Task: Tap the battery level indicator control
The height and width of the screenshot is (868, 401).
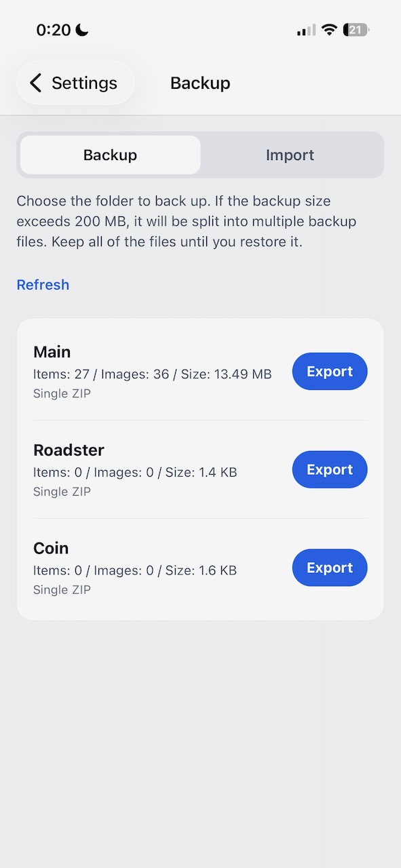Action: 356,29
